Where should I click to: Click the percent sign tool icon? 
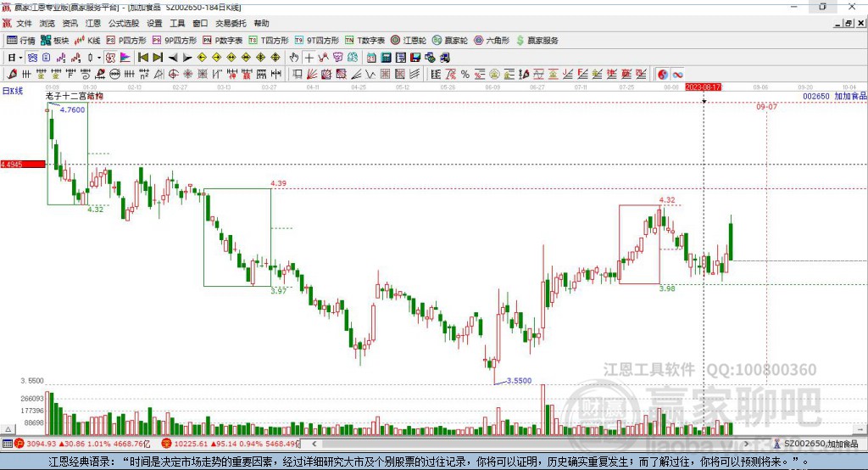[x=465, y=75]
